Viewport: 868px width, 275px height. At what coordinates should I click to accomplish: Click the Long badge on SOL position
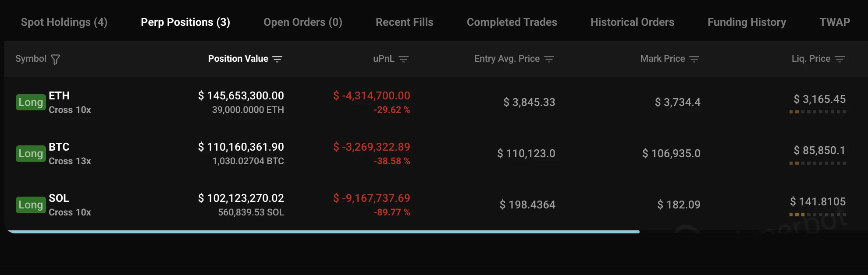31,204
